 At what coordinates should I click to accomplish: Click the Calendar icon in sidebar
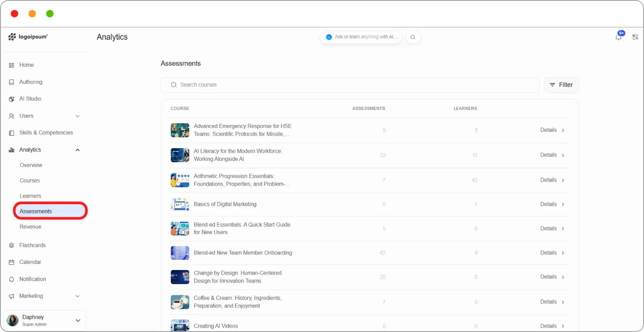click(12, 262)
